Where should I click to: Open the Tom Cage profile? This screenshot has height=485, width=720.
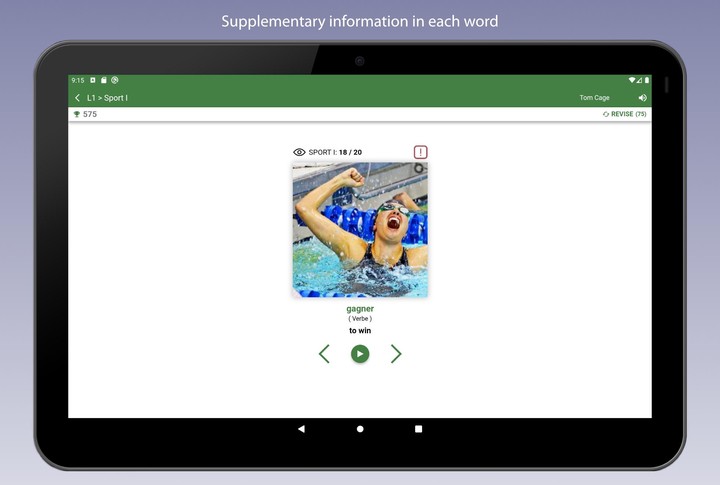594,98
